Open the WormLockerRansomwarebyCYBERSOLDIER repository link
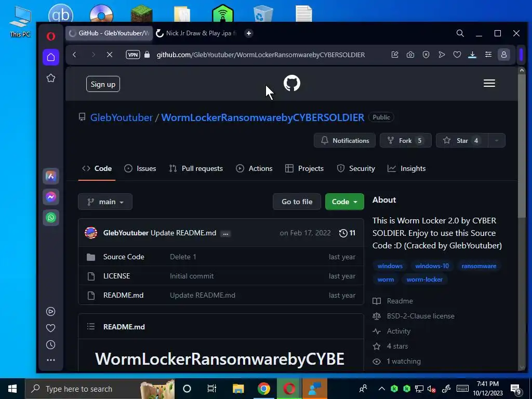 (x=262, y=117)
